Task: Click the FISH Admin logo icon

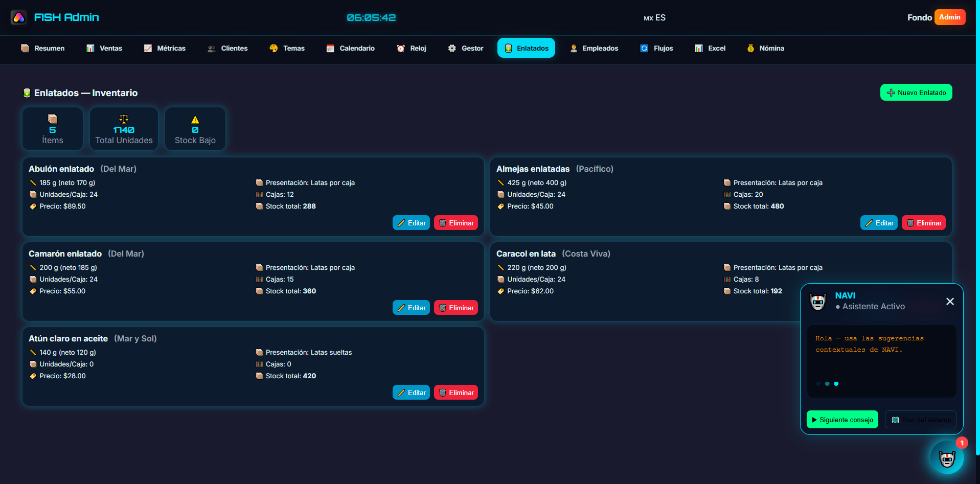Action: tap(19, 17)
